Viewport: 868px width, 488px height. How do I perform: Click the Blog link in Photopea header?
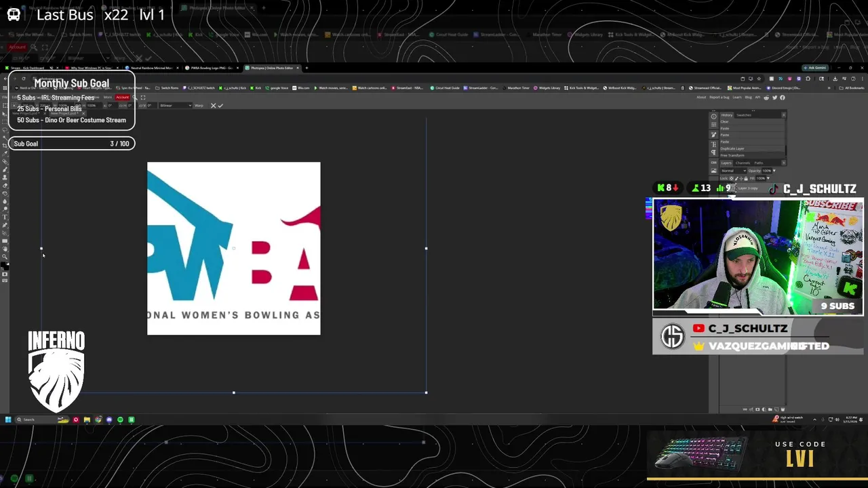749,97
